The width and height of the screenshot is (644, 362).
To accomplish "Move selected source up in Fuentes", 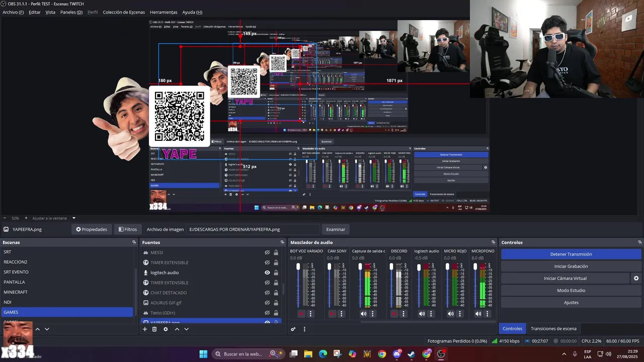I will click(x=177, y=329).
